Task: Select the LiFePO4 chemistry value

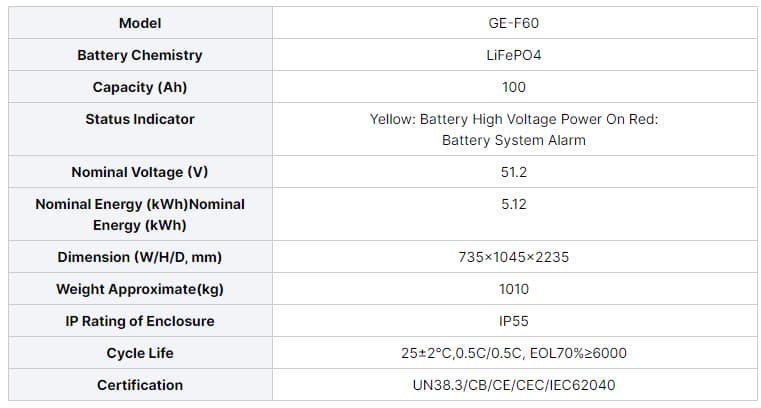Action: click(x=513, y=55)
